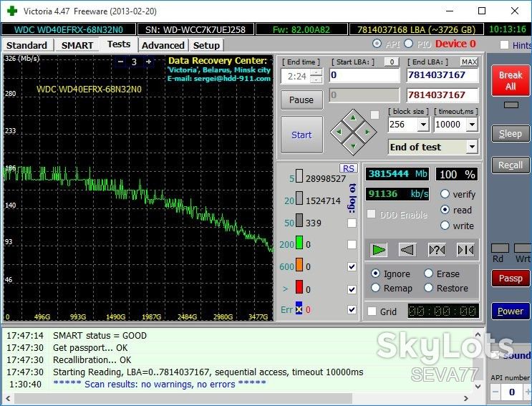Screen dimensions: 532x406
Task: Set End LBA with MAX button
Action: [x=469, y=62]
